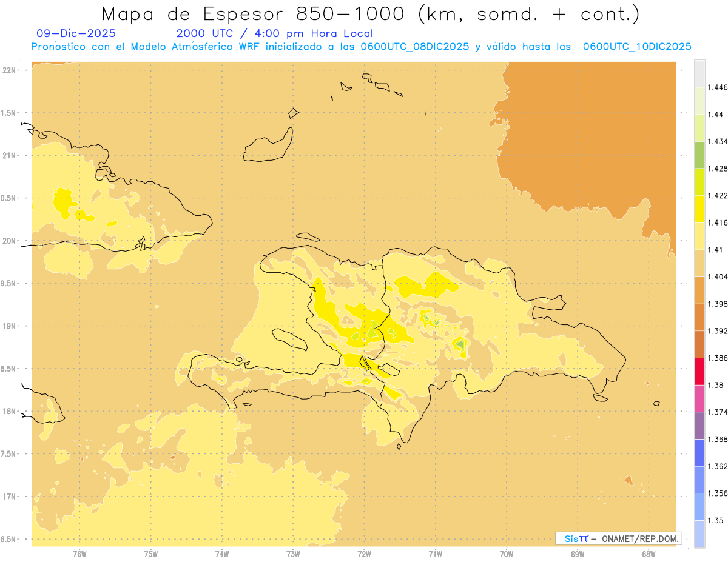Click the colorbar value '1.434'
The height and width of the screenshot is (562, 728).
point(718,142)
